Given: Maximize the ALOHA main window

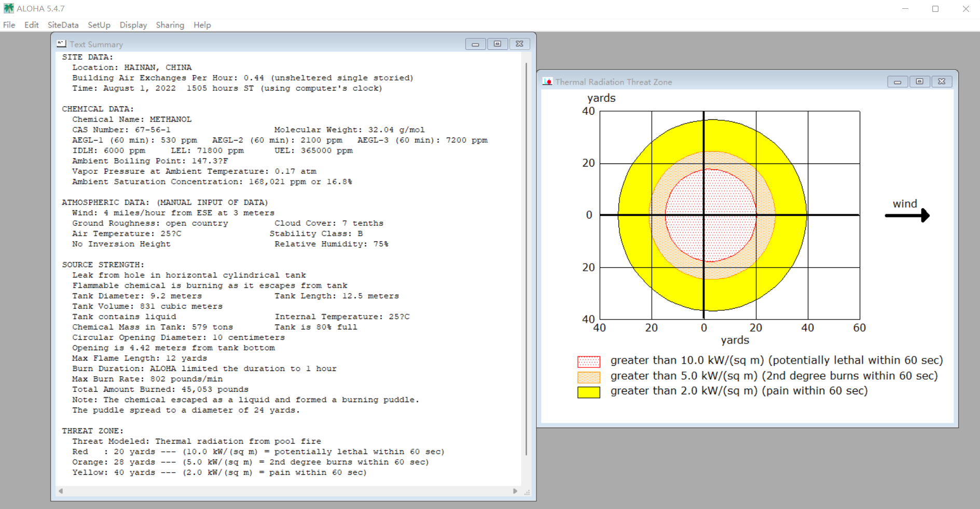Looking at the screenshot, I should 935,9.
